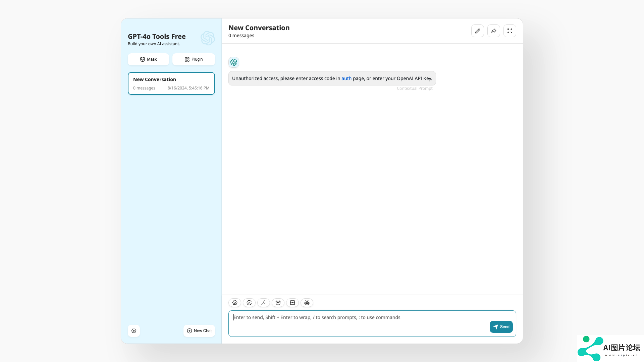Start a New Chat
644x362 pixels.
click(x=199, y=331)
